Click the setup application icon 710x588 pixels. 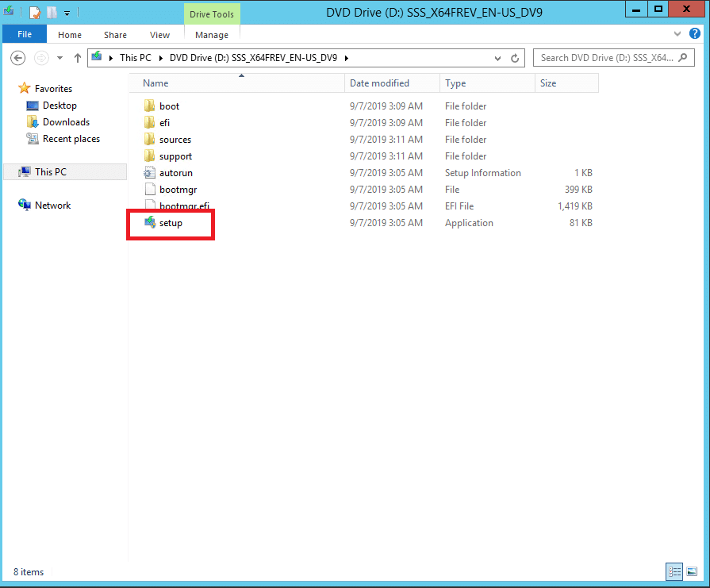click(x=150, y=223)
